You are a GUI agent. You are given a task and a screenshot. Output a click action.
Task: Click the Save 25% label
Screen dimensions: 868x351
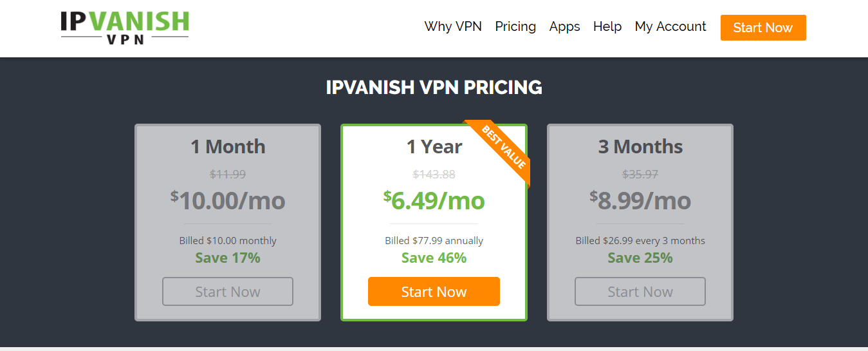click(640, 258)
